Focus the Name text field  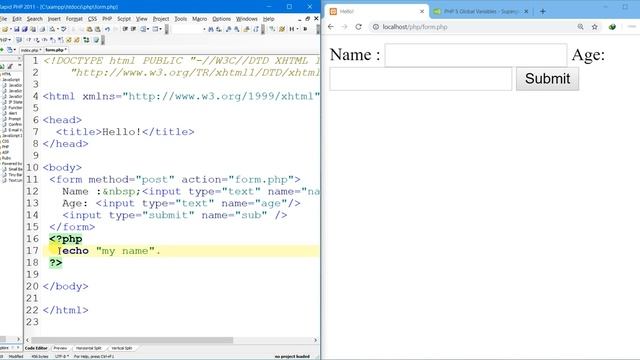[x=476, y=55]
